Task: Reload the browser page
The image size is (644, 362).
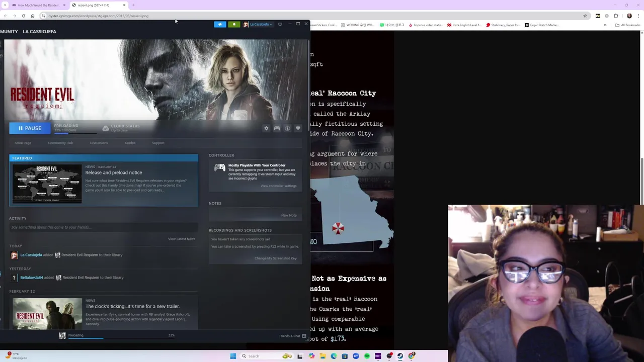Action: pyautogui.click(x=24, y=16)
